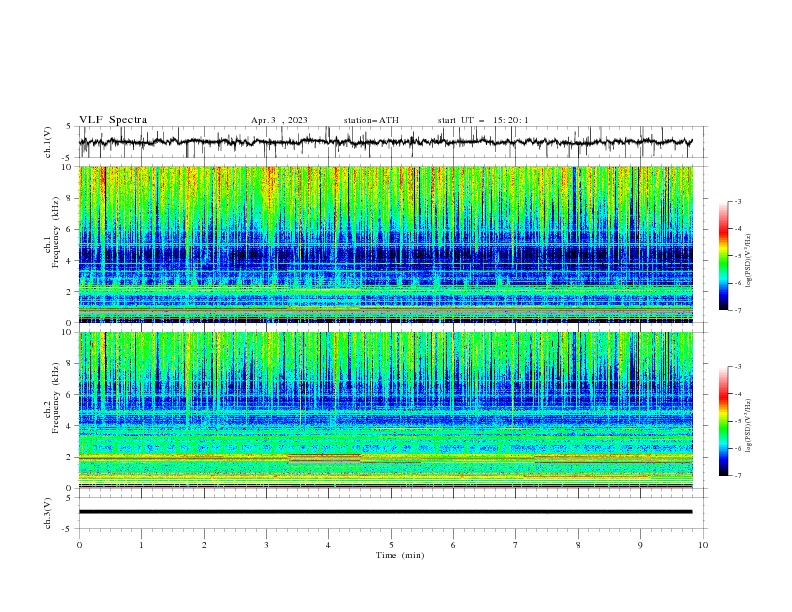Screen dimensions: 792x612
Task: Click the ch.1 voltage waveform trace
Action: (385, 142)
